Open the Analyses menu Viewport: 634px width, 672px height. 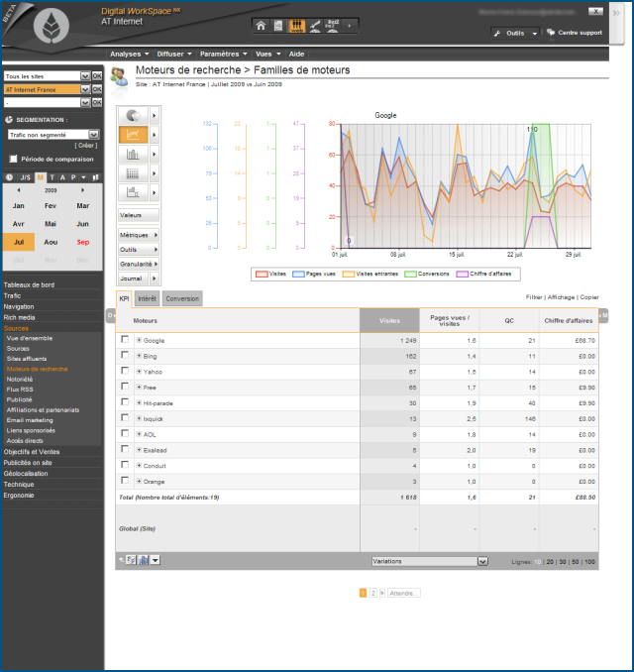tap(130, 54)
